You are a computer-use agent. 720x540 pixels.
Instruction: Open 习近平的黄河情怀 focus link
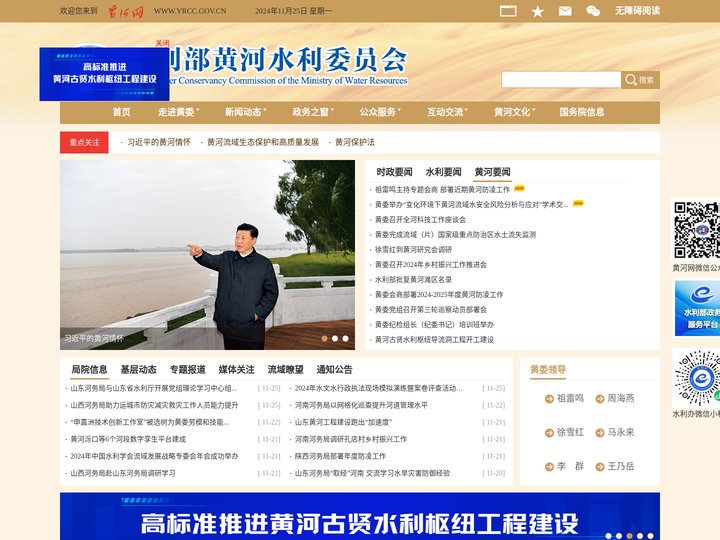[x=159, y=142]
